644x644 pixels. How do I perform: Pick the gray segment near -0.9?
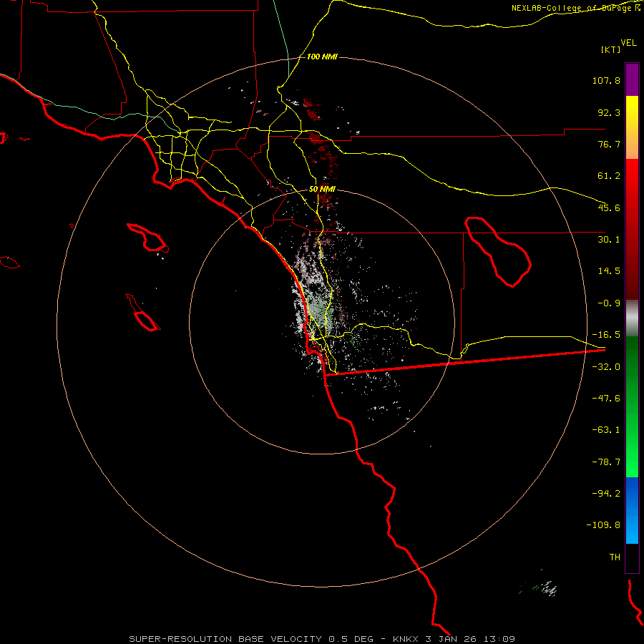click(632, 318)
